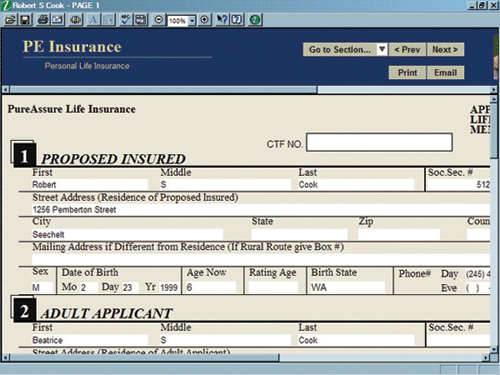500x375 pixels.
Task: Click the Birth State field showing WA
Action: pyautogui.click(x=348, y=287)
